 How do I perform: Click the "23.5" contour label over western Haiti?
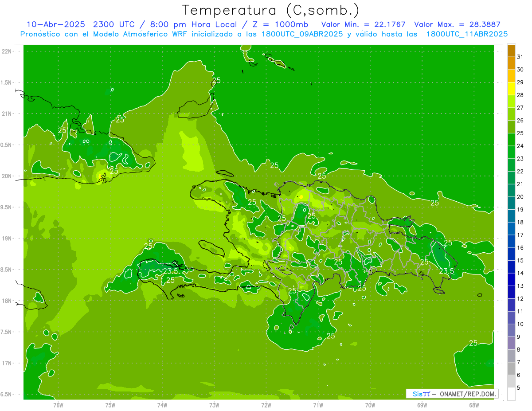(x=170, y=271)
